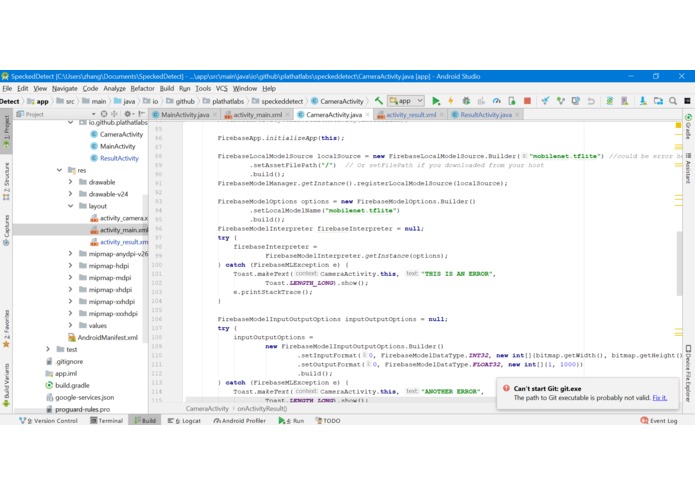Click the Apply Changes lightning icon

451,101
